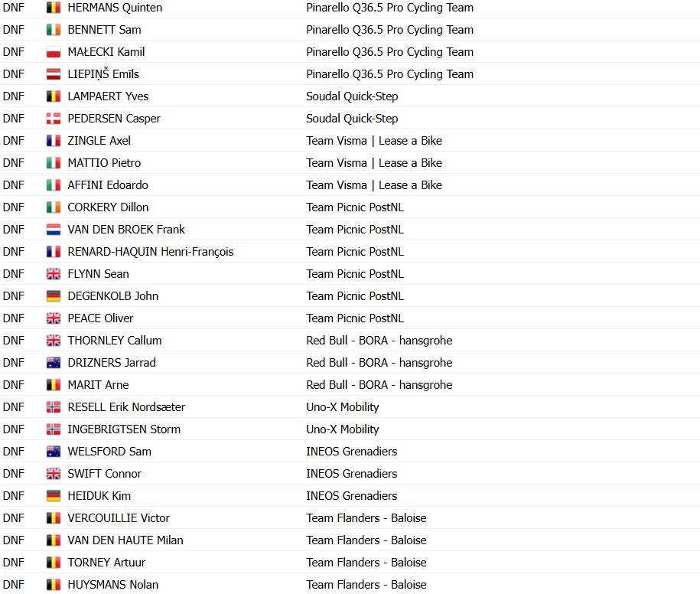Click the Italian flag beside AFFINI Edoardo
This screenshot has width=700, height=594.
click(53, 185)
